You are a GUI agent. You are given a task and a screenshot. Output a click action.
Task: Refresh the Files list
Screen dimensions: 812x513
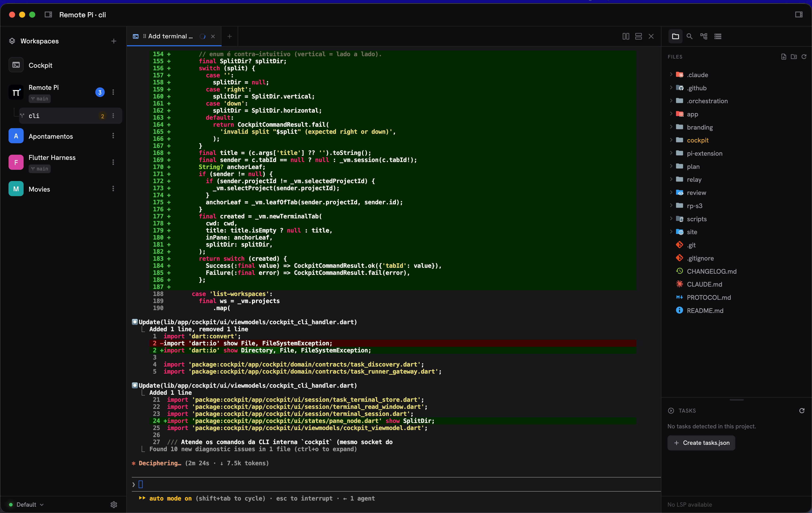(x=804, y=57)
